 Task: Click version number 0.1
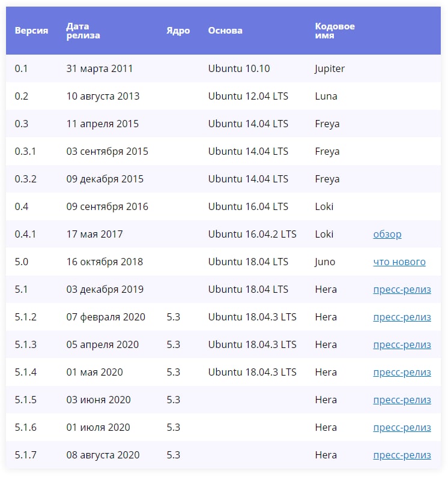pyautogui.click(x=21, y=68)
